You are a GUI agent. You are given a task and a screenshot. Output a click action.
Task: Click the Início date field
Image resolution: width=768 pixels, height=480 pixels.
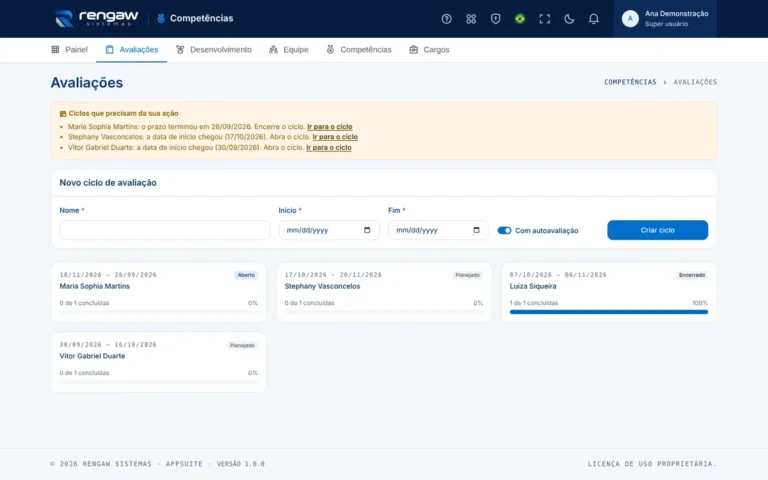[329, 230]
